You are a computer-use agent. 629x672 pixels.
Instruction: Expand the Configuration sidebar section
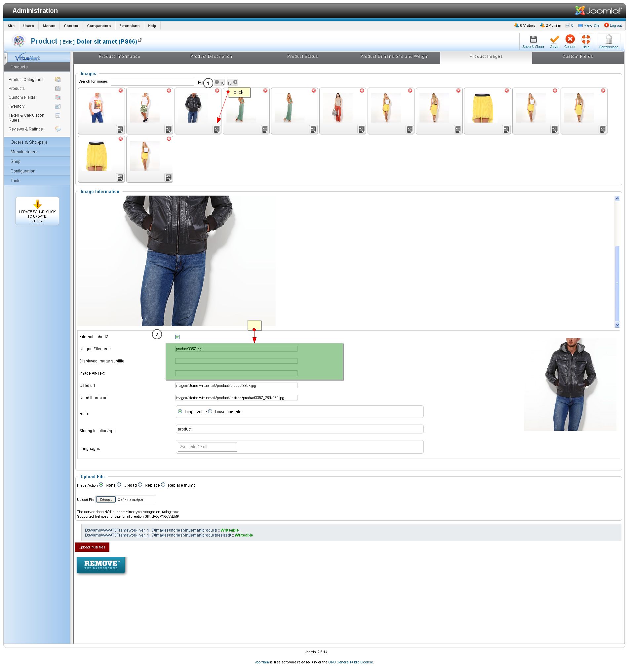click(23, 171)
